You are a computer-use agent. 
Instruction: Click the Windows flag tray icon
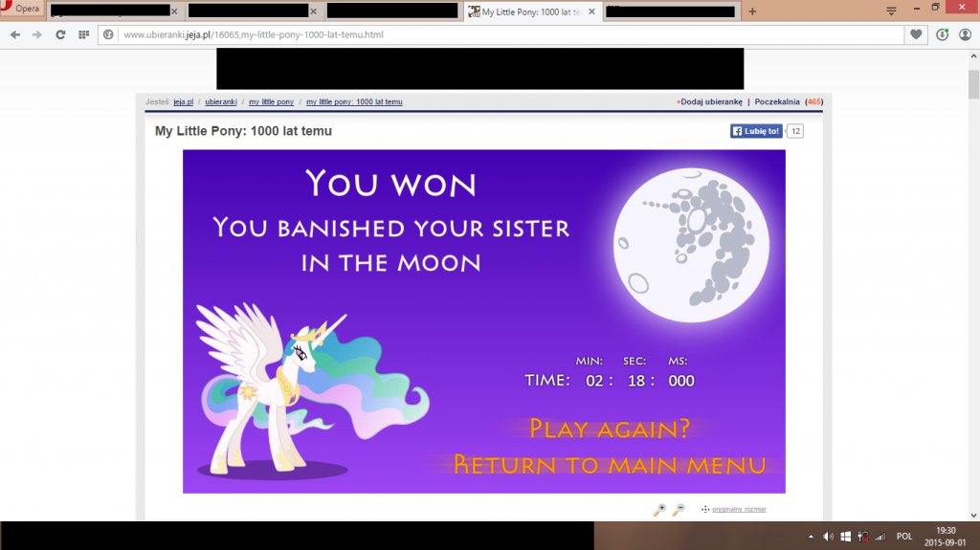click(846, 537)
